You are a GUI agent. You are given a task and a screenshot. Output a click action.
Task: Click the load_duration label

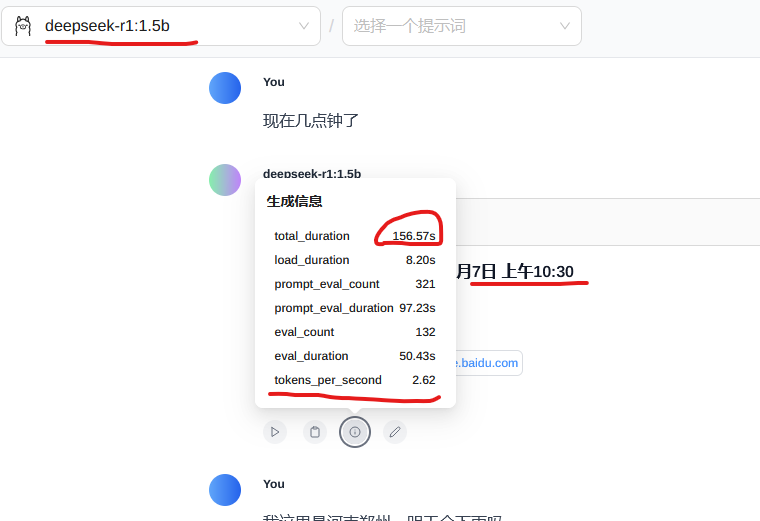[312, 260]
